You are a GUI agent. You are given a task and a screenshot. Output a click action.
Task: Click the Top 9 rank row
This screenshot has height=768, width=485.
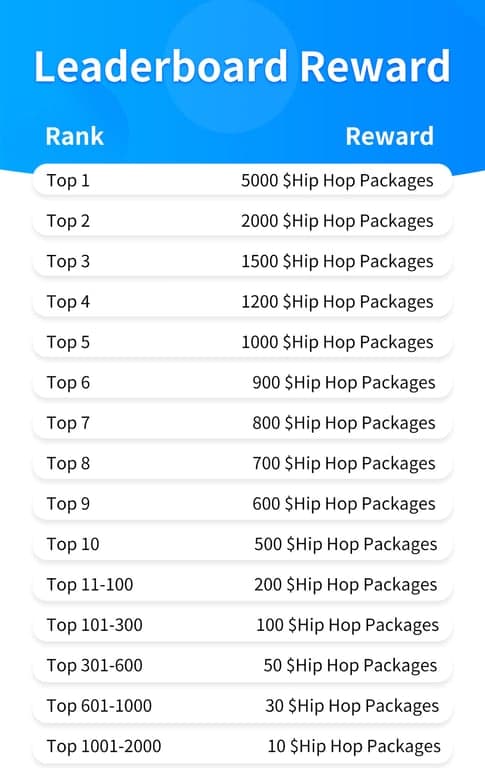click(242, 504)
